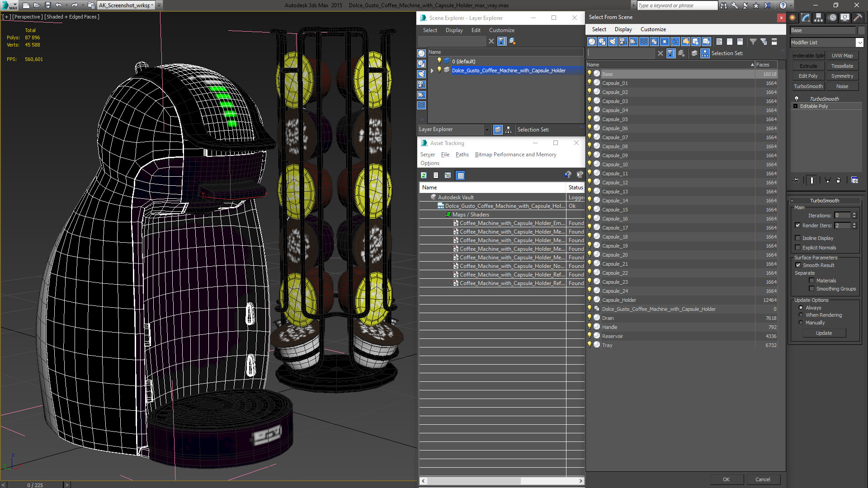Toggle cameras filter in Select From Scene toolbar
The image size is (868, 488).
click(623, 42)
